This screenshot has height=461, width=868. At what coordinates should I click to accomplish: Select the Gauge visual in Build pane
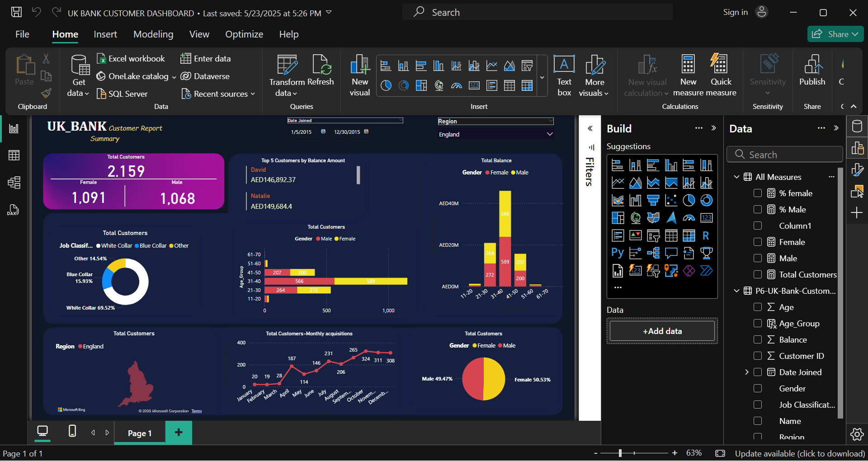(689, 218)
